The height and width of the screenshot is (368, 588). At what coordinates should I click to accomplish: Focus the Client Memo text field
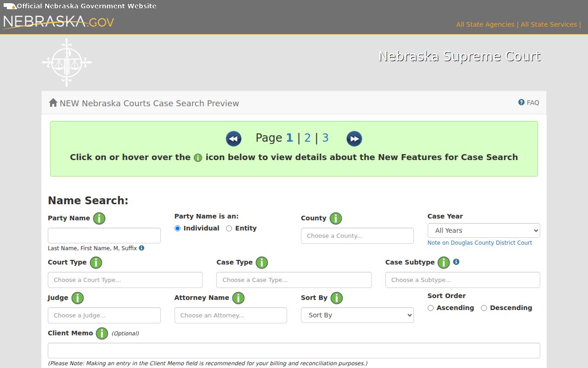click(x=294, y=351)
